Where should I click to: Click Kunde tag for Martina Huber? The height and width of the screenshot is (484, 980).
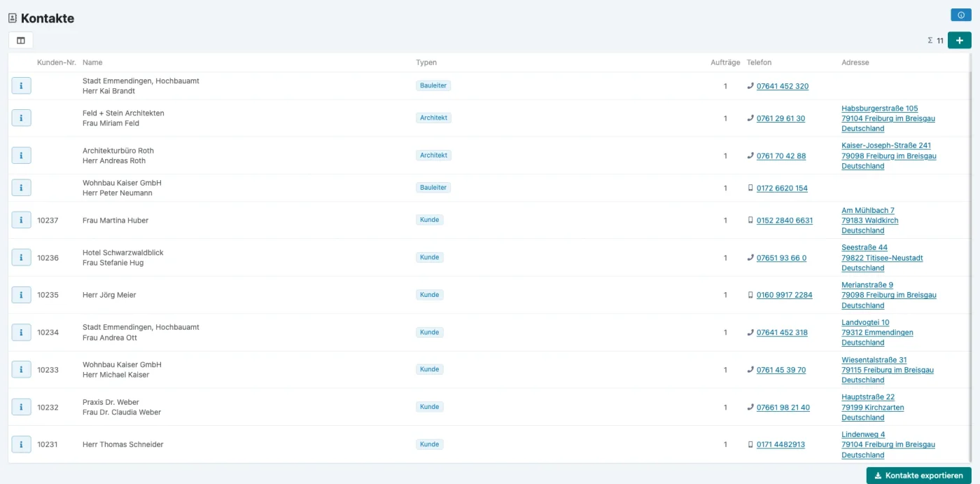tap(430, 220)
